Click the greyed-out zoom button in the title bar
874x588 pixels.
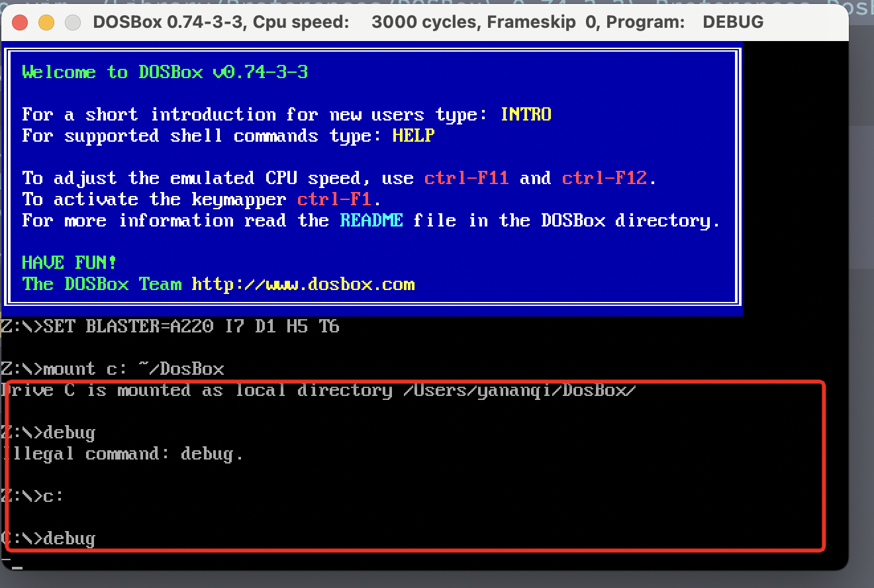click(x=73, y=23)
